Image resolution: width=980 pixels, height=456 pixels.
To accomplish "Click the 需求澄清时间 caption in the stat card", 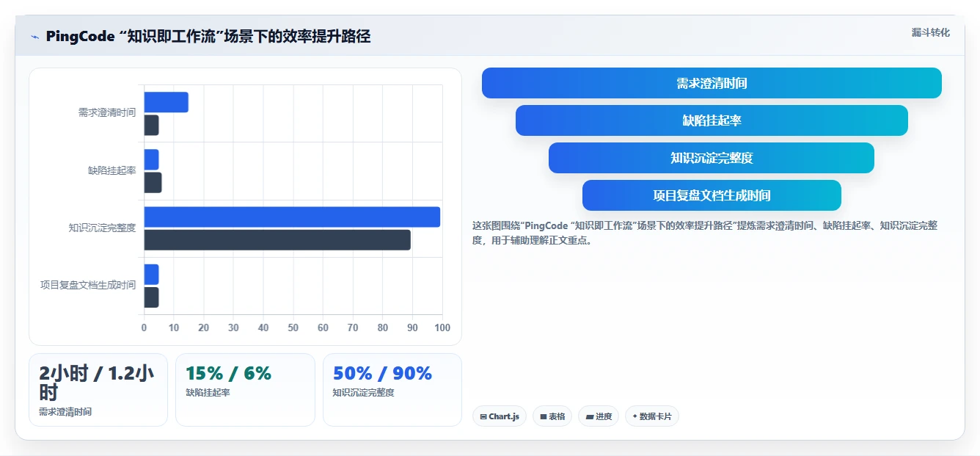I will (x=65, y=412).
